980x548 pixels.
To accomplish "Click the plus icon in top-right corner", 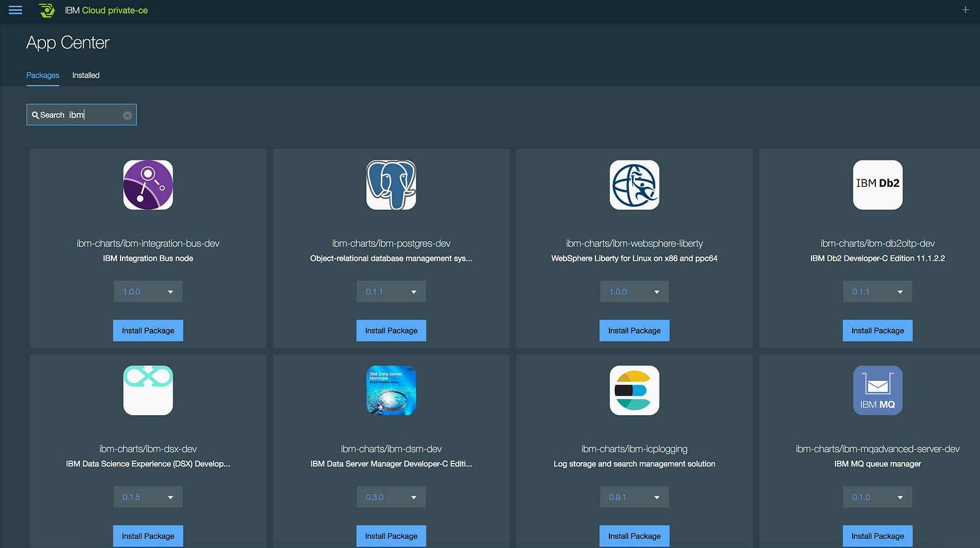I will [965, 10].
